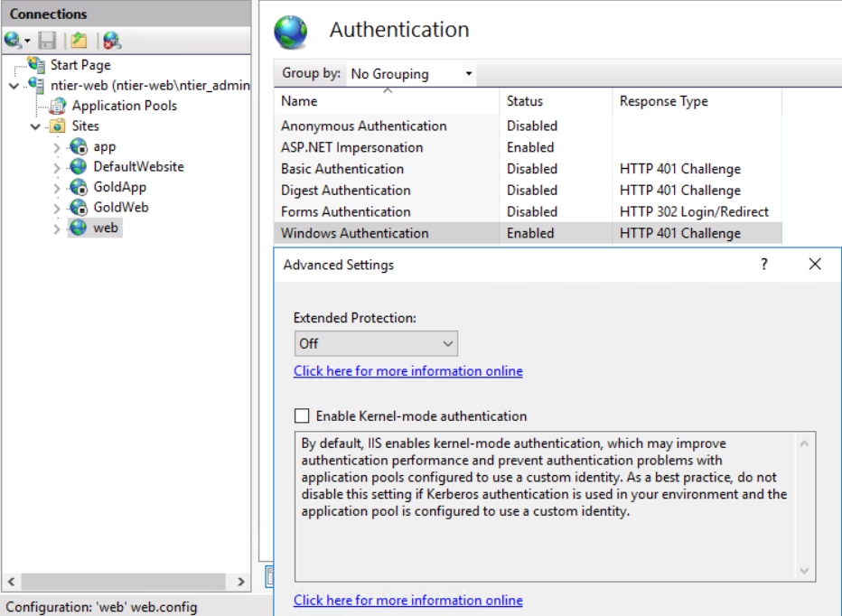Expand the GoldApp site node
This screenshot has width=842, height=616.
tap(57, 188)
